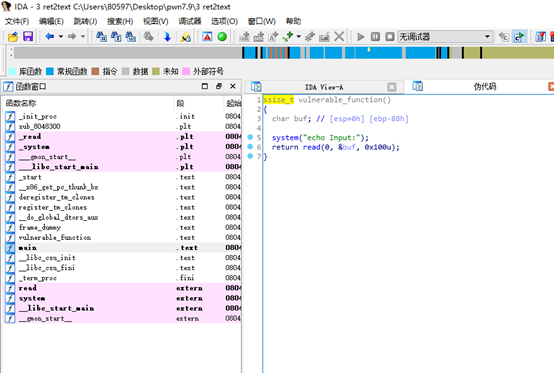Toggle breakpoint dot on pseudocode line 7
Viewport: 554px width, 373px height.
click(x=250, y=156)
